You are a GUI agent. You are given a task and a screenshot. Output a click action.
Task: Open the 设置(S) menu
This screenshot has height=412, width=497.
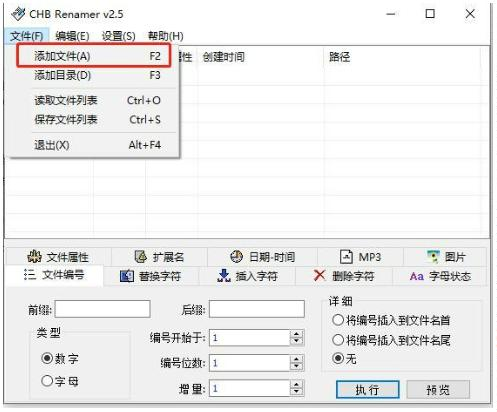click(119, 36)
